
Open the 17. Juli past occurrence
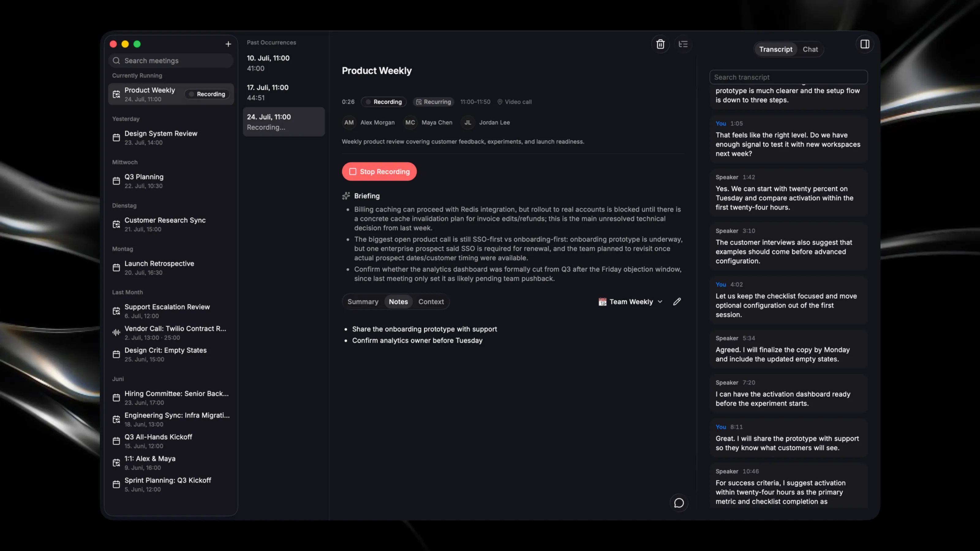284,92
